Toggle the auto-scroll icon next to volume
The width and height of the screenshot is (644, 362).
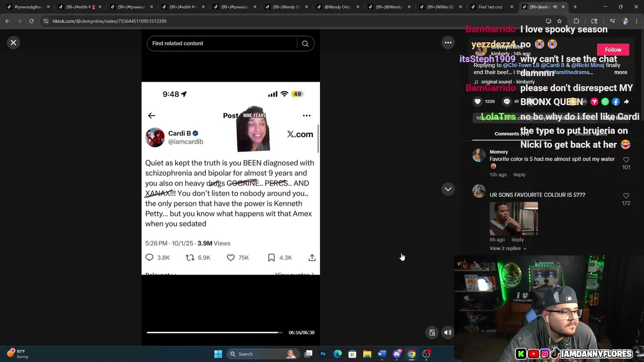432,332
